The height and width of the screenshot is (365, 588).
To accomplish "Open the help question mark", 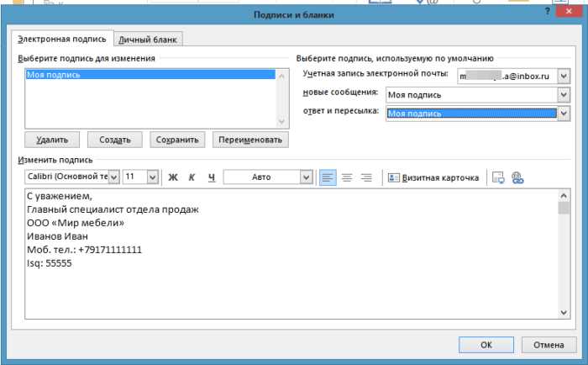I will 547,12.
